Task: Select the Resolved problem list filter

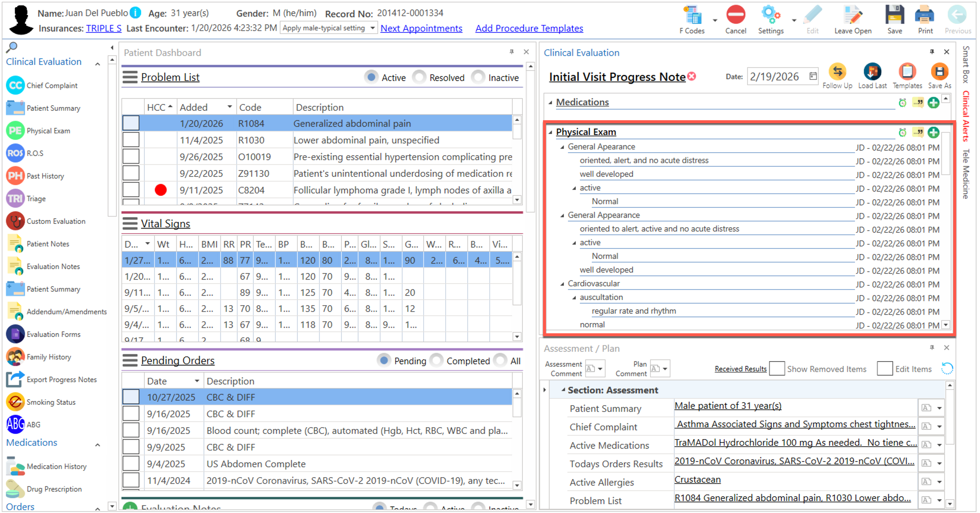Action: click(419, 78)
